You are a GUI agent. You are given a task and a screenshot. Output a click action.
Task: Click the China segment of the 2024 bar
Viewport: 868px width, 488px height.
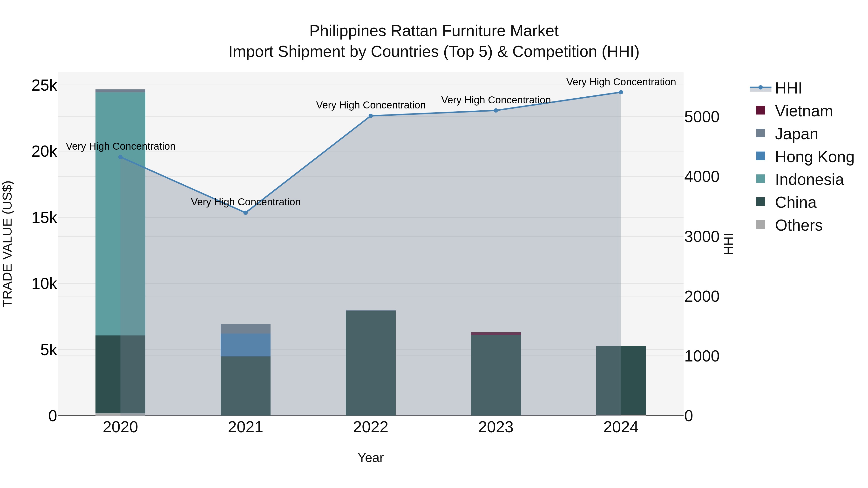[621, 381]
